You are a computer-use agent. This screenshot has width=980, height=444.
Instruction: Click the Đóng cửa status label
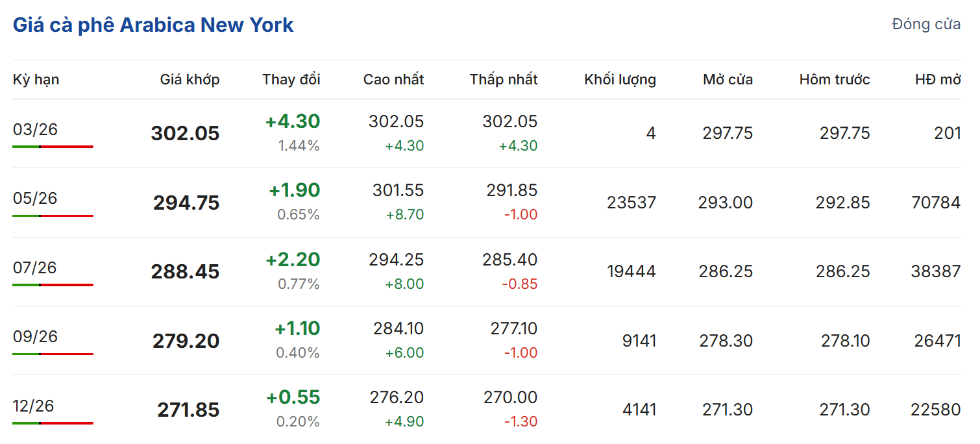(x=926, y=25)
